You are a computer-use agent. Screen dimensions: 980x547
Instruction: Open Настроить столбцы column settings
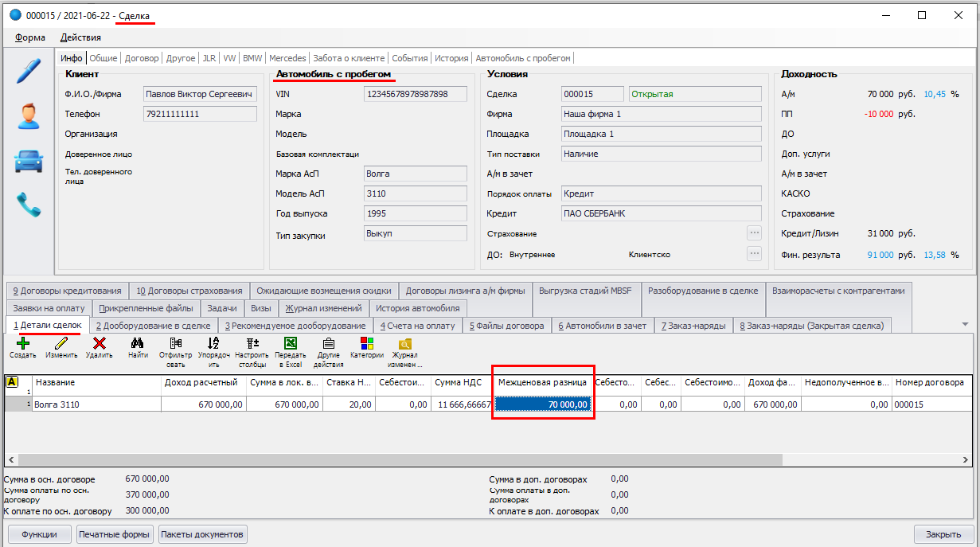[x=252, y=344]
